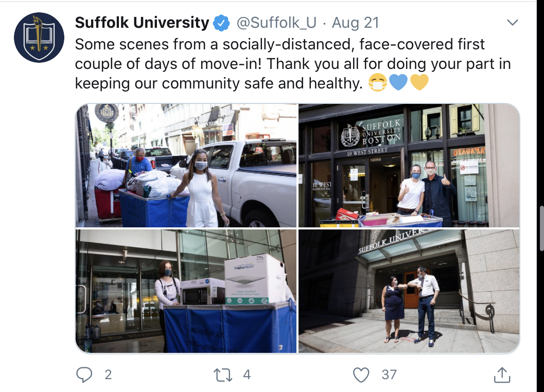Expand the tweet options chevron
This screenshot has height=392, width=544.
click(513, 23)
